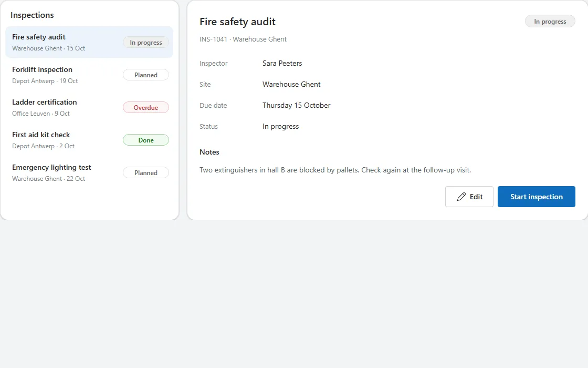This screenshot has height=368, width=588.
Task: Click the note text about blocked extinguishers
Action: 335,170
